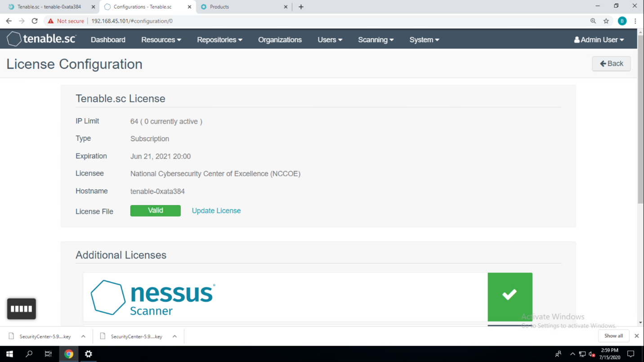Open the Chrome profile avatar
Screen dimensions: 644x362
click(x=622, y=21)
